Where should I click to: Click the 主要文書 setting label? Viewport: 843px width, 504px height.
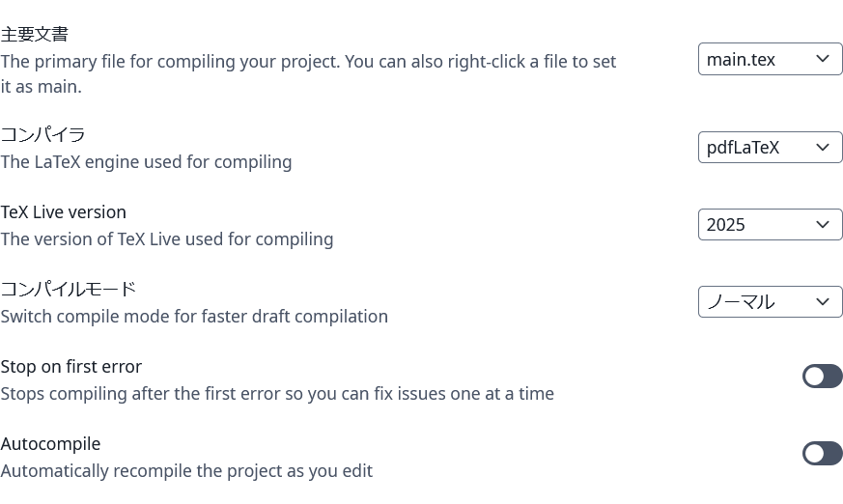point(35,35)
